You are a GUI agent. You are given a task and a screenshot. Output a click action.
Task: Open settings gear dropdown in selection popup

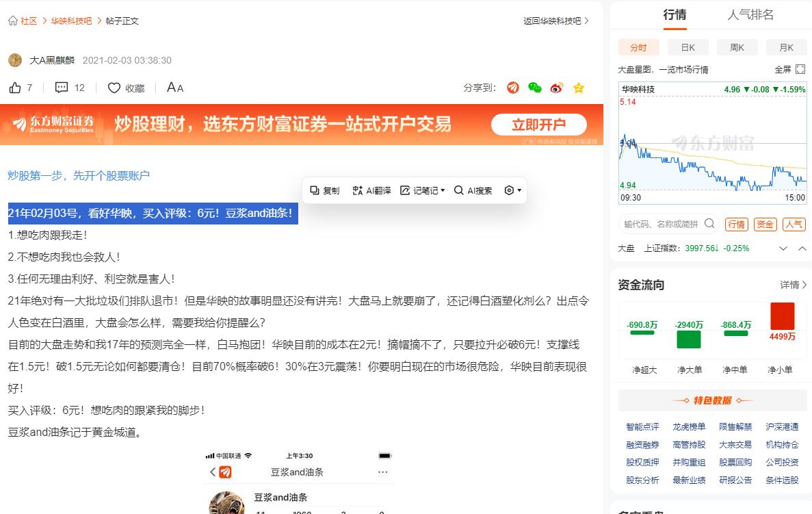512,191
